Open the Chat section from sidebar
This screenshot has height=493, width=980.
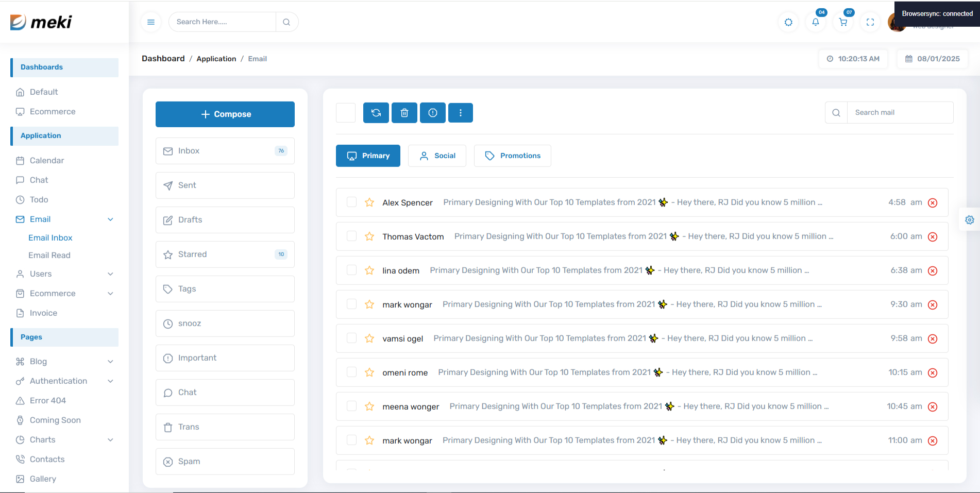click(x=39, y=180)
